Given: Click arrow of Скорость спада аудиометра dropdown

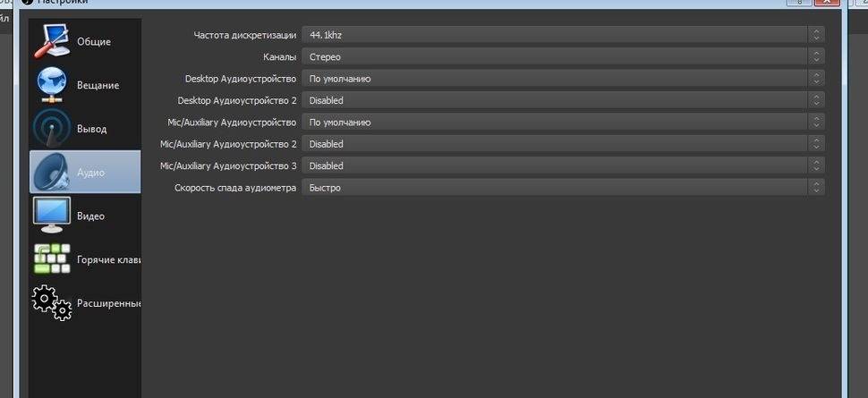Looking at the screenshot, I should [815, 188].
